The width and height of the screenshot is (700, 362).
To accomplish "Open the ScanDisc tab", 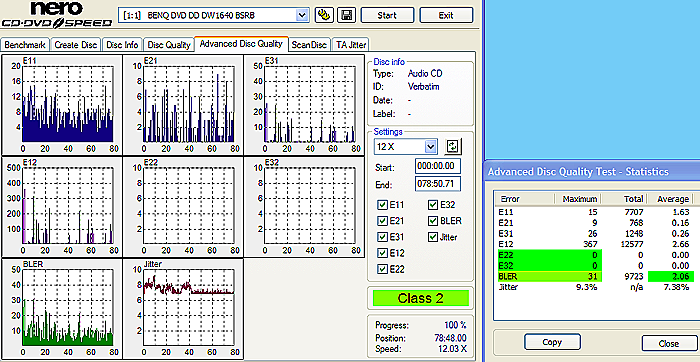I will coord(310,45).
